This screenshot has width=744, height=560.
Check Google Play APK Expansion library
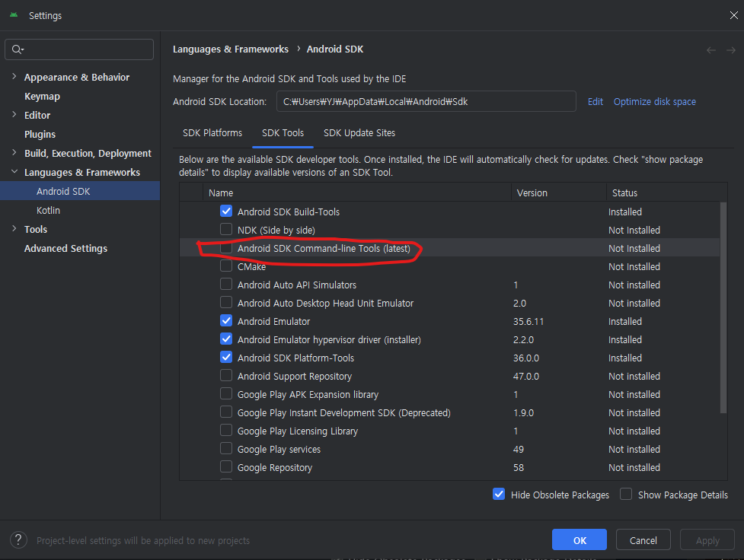click(226, 393)
